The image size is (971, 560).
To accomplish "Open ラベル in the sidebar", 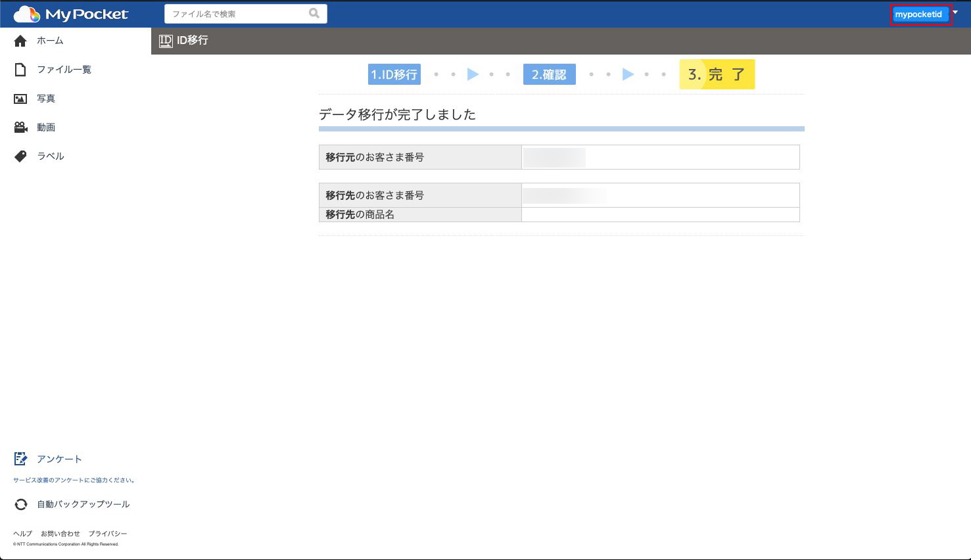I will (51, 156).
